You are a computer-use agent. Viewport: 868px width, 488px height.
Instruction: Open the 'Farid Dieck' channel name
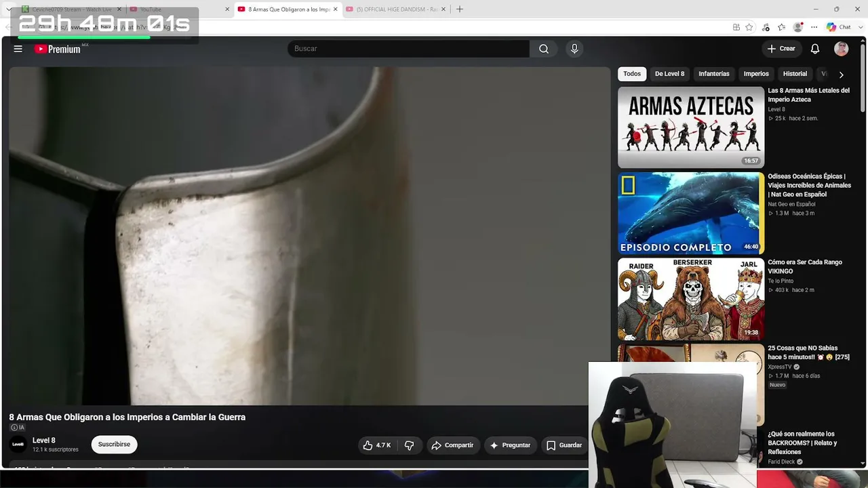tap(781, 462)
